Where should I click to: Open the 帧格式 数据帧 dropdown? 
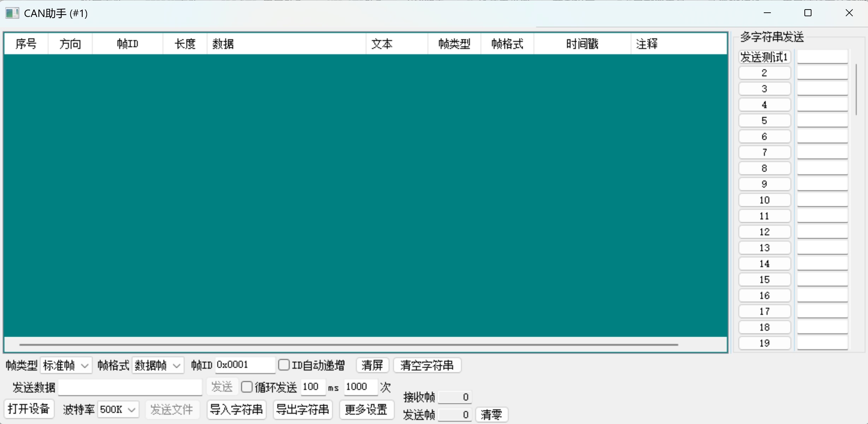point(158,365)
